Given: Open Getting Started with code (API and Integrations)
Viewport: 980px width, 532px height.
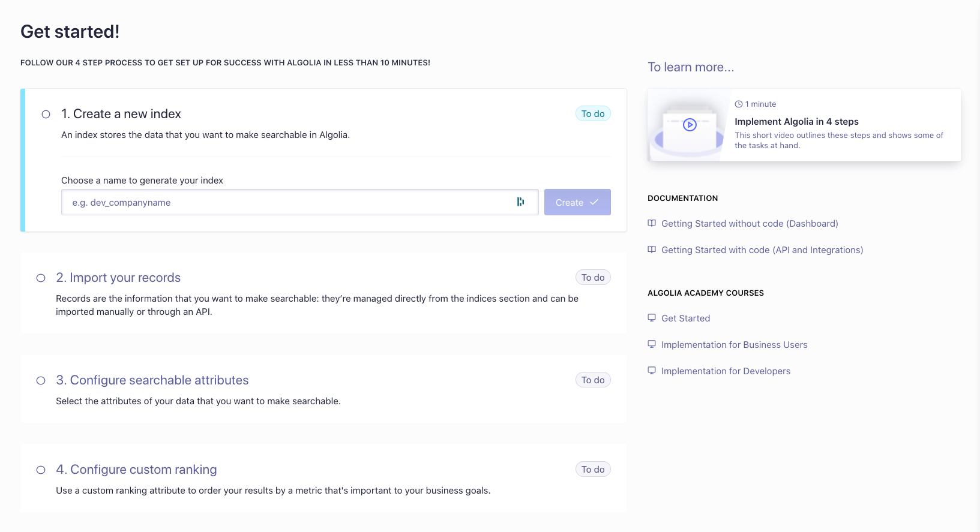Looking at the screenshot, I should click(762, 250).
